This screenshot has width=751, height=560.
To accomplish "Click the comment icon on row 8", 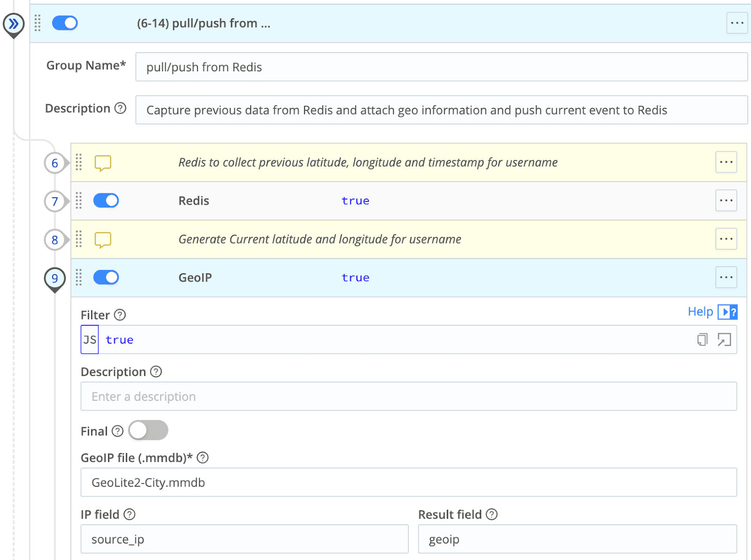I will (x=103, y=240).
